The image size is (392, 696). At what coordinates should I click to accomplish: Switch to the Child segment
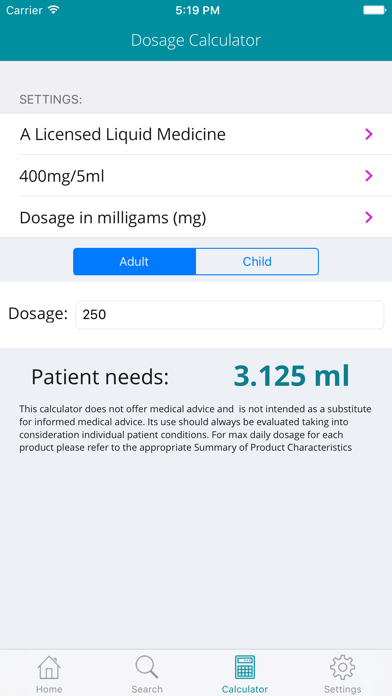(257, 261)
